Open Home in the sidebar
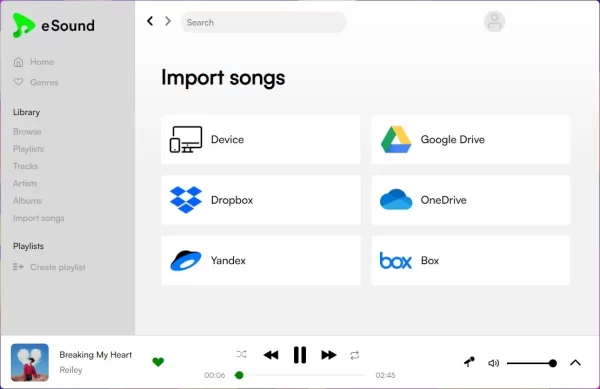Viewport: 600px width, 389px height. 42,62
